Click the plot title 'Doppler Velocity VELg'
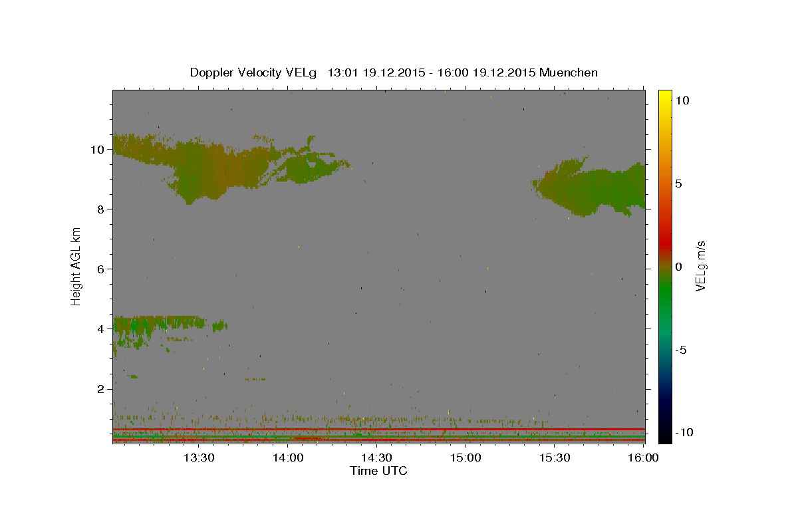798x532 pixels. click(x=255, y=72)
